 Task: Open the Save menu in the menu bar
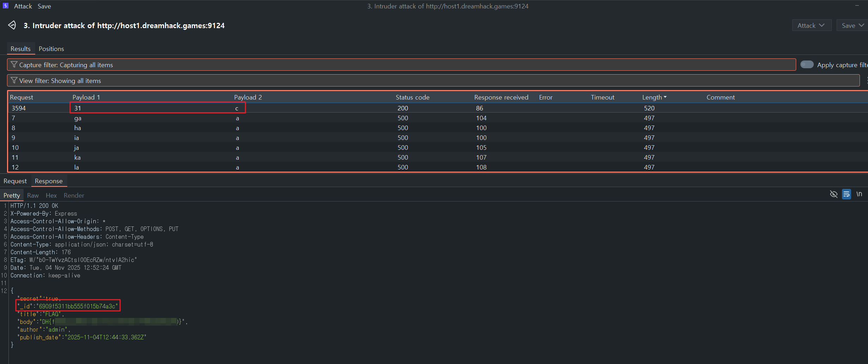coord(44,6)
